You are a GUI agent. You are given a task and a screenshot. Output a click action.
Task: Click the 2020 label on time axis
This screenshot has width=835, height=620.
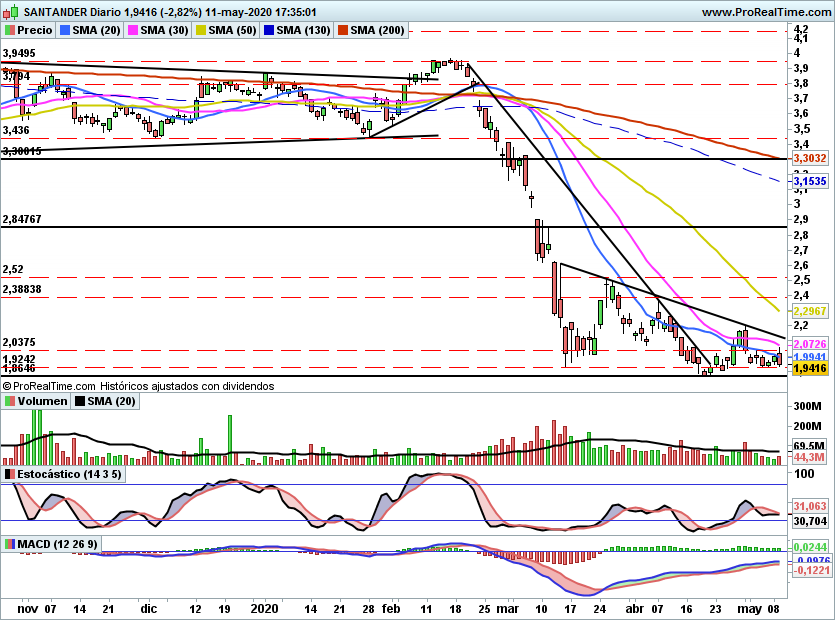[263, 607]
